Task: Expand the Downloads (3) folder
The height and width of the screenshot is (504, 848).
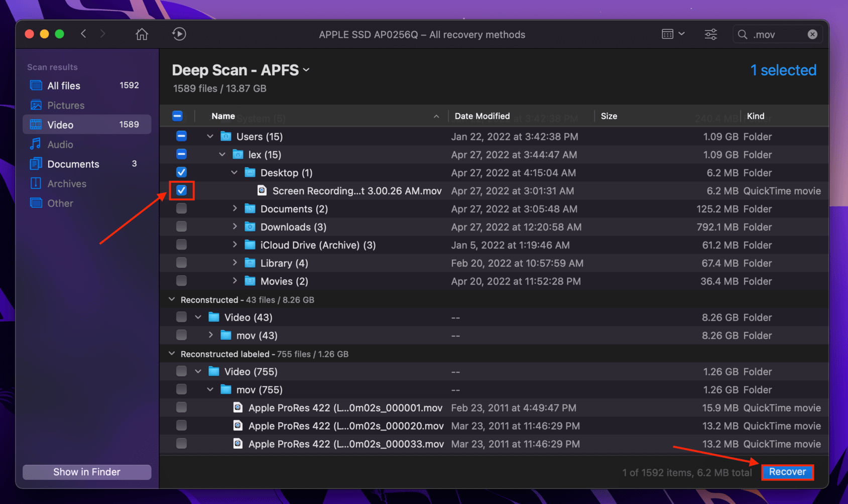Action: click(x=234, y=226)
